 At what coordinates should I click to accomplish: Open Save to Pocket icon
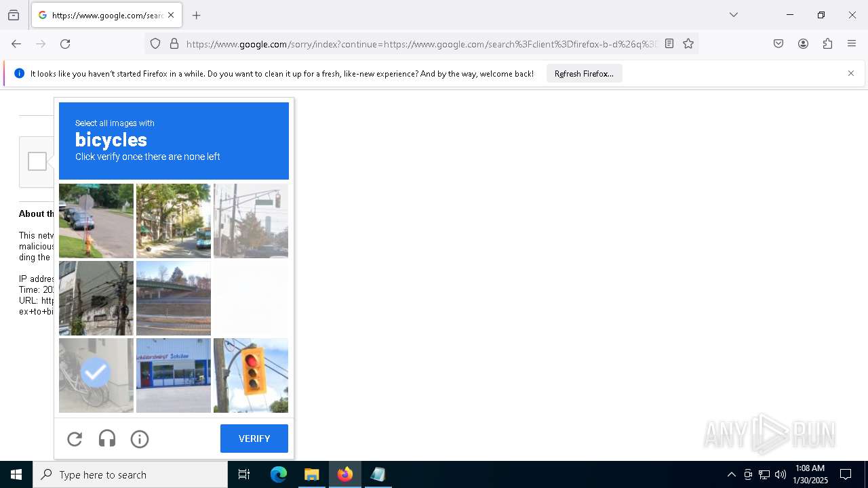(x=778, y=44)
